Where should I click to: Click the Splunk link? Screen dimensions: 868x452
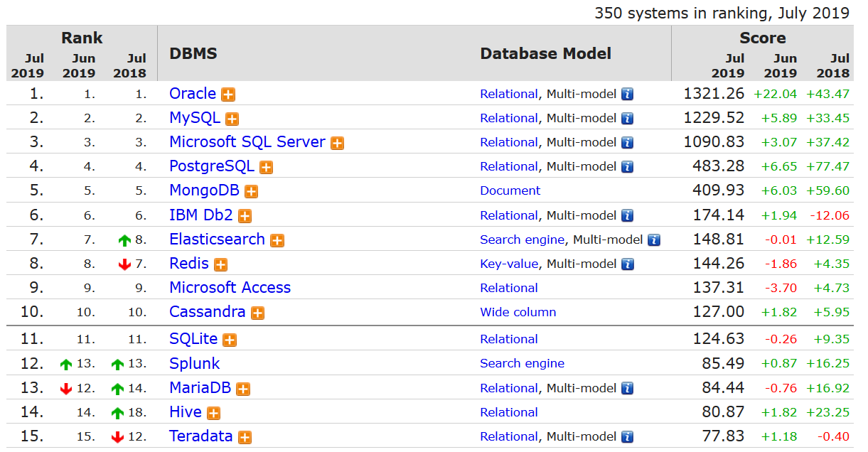pyautogui.click(x=195, y=363)
